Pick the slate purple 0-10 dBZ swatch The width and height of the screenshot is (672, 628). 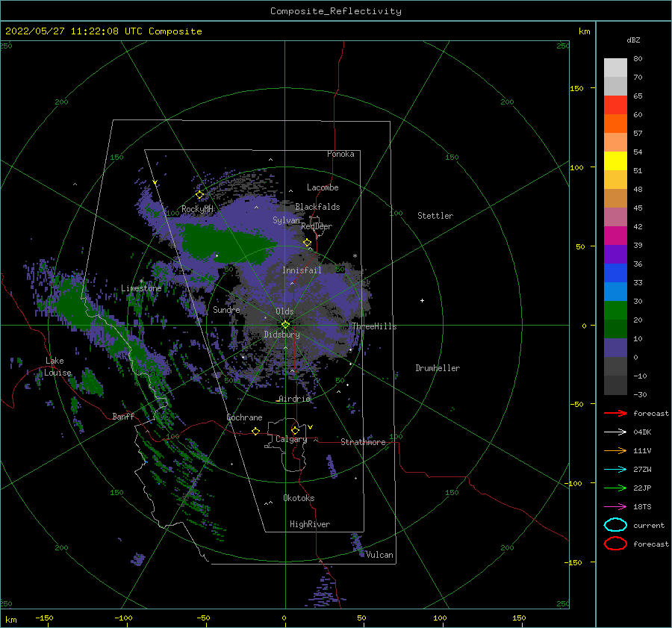[x=615, y=348]
